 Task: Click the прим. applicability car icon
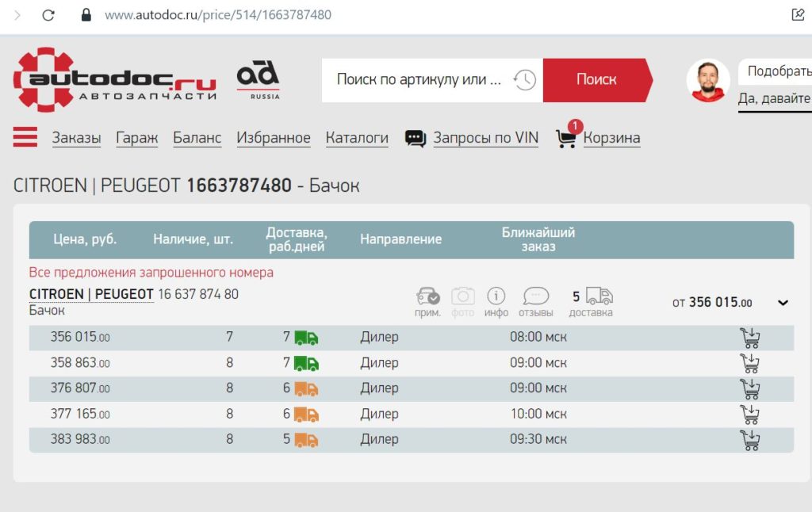[427, 296]
